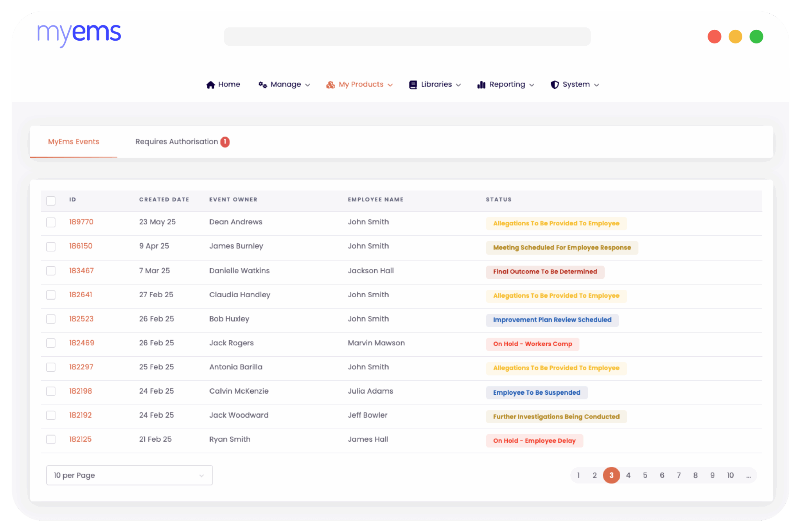Click the Home house icon
This screenshot has height=532, width=801.
coord(210,84)
